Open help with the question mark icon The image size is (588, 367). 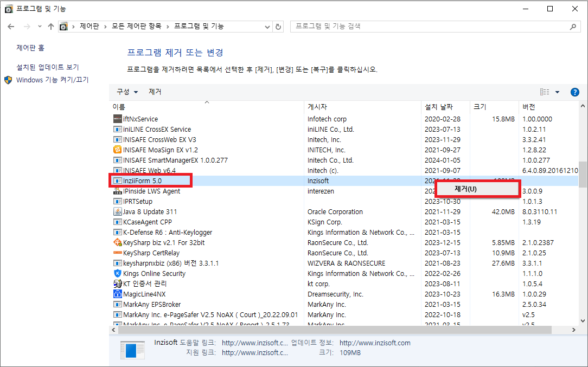574,92
